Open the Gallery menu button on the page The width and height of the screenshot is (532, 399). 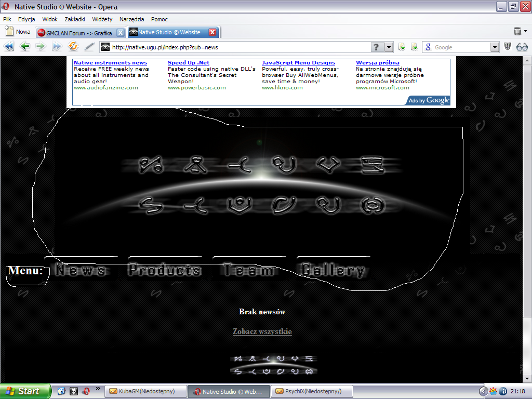pos(333,270)
